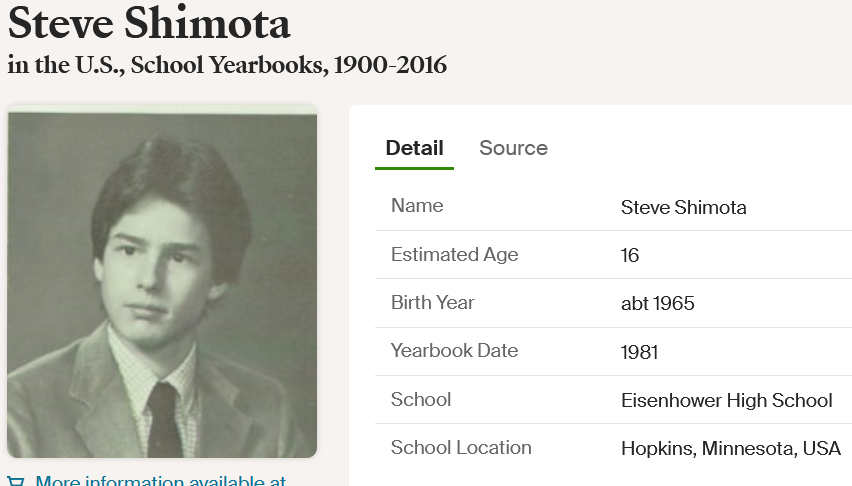
Task: Click the yearbook portrait photo thumbnail
Action: tap(162, 281)
